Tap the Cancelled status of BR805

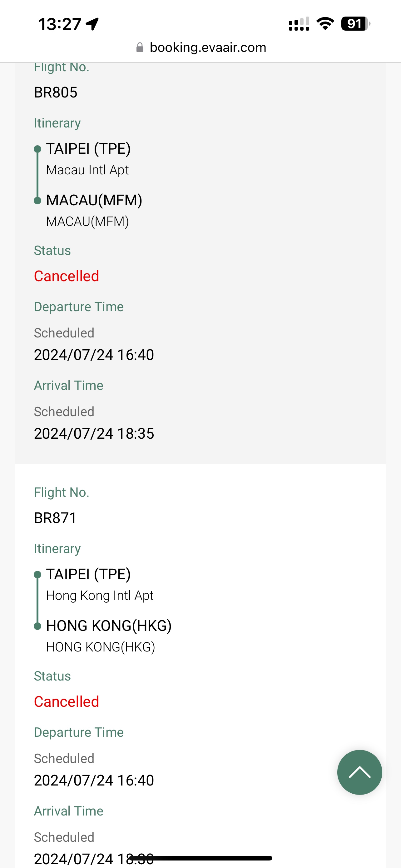tap(66, 276)
